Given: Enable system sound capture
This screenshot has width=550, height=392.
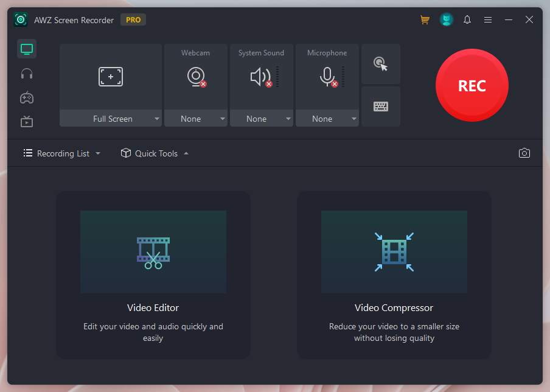Looking at the screenshot, I should click(261, 77).
